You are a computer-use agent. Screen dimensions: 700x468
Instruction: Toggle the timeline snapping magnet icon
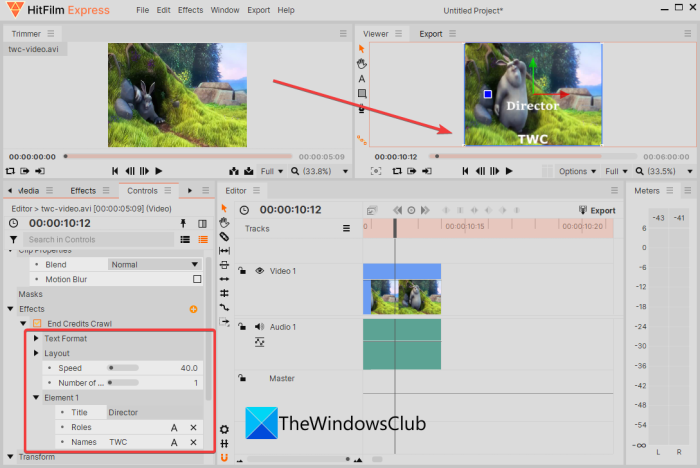click(x=224, y=457)
